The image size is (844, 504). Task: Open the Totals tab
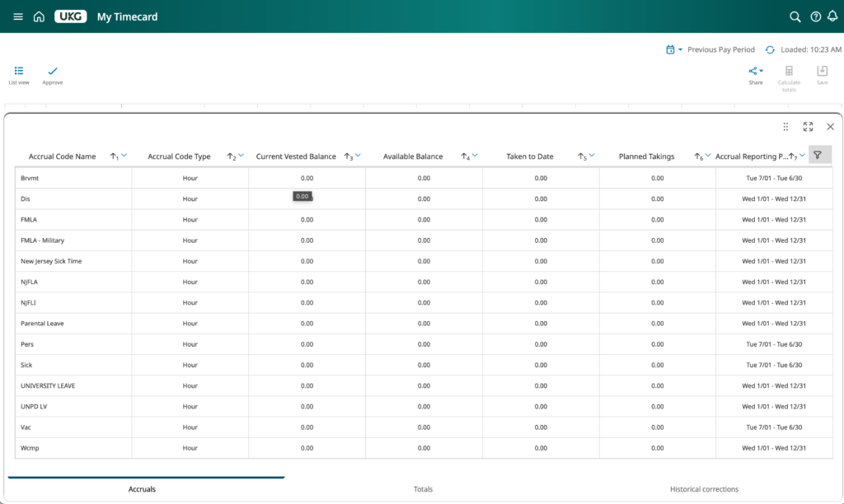423,488
